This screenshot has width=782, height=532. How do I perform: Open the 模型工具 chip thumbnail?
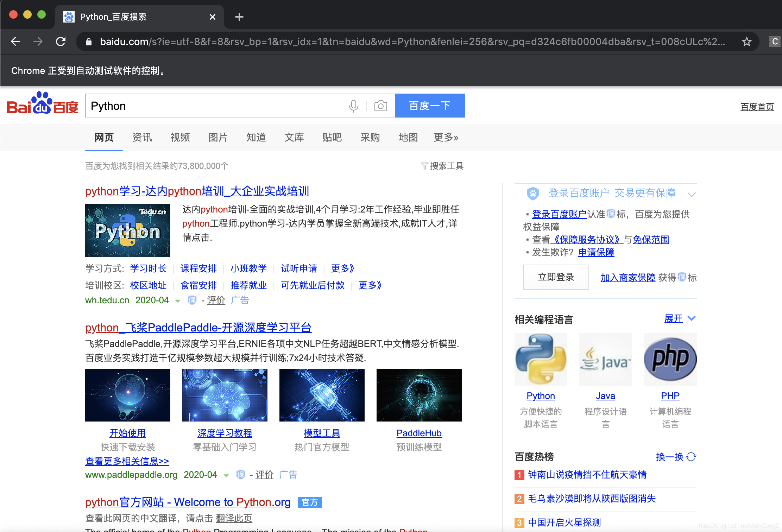tap(322, 395)
